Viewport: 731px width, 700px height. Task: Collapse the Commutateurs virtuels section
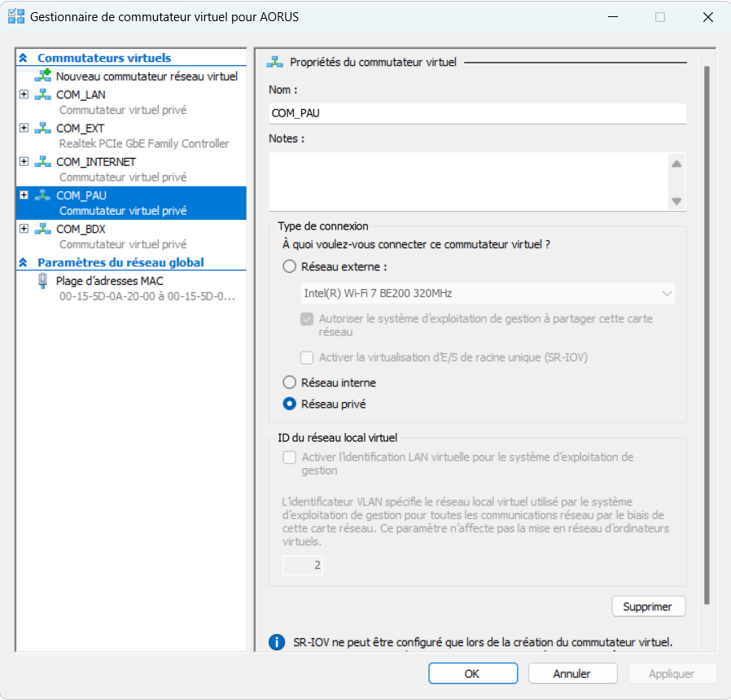[23, 58]
